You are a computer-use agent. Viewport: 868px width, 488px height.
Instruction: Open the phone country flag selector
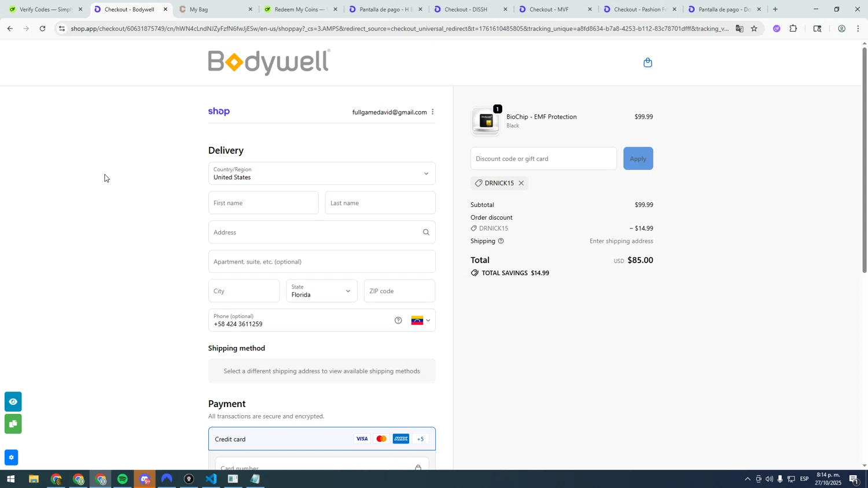click(421, 320)
